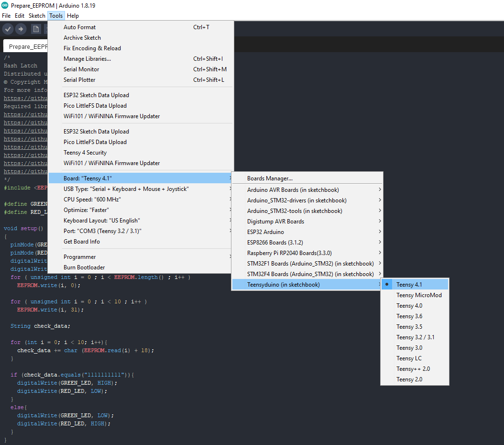Choose Teensy 2.0 board
The height and width of the screenshot is (445, 504).
pyautogui.click(x=415, y=379)
